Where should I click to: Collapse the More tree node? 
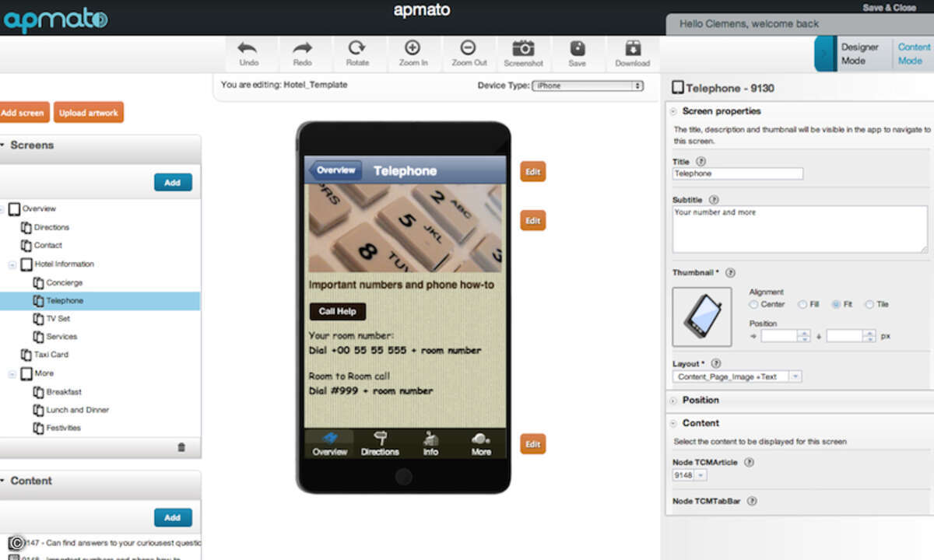[12, 374]
